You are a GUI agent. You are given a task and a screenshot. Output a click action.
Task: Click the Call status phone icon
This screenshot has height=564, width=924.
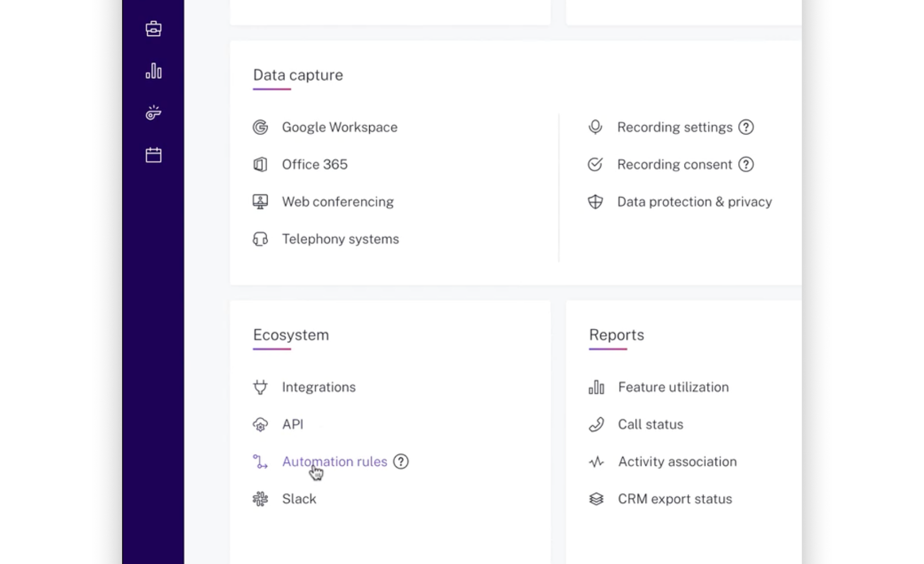pos(596,424)
